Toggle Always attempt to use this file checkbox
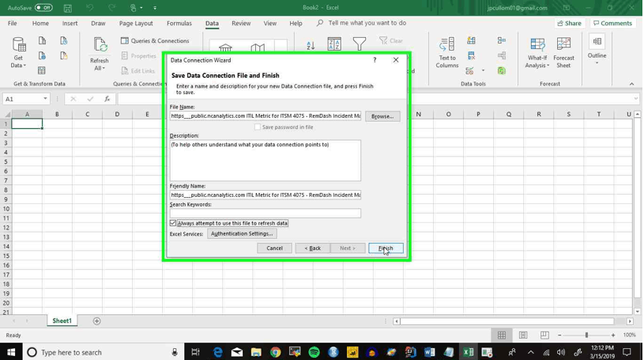 pos(173,223)
